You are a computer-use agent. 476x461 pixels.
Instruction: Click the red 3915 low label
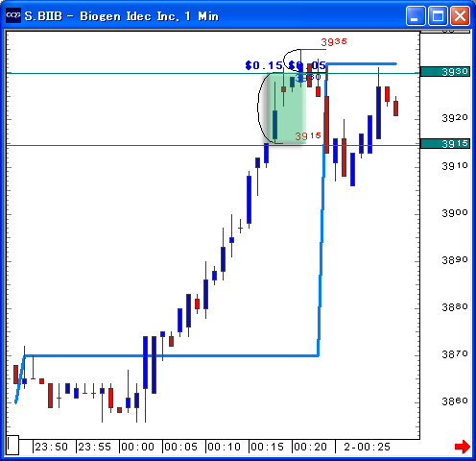pos(308,136)
